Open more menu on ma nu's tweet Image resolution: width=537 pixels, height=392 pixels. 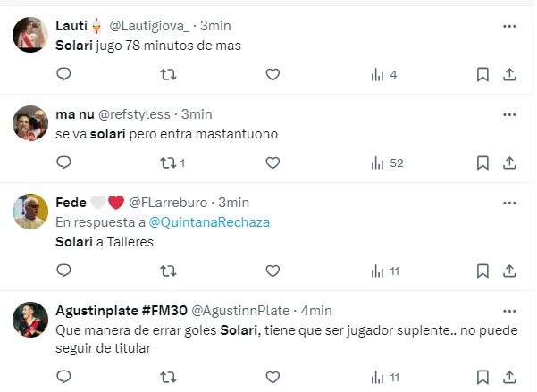(x=509, y=114)
